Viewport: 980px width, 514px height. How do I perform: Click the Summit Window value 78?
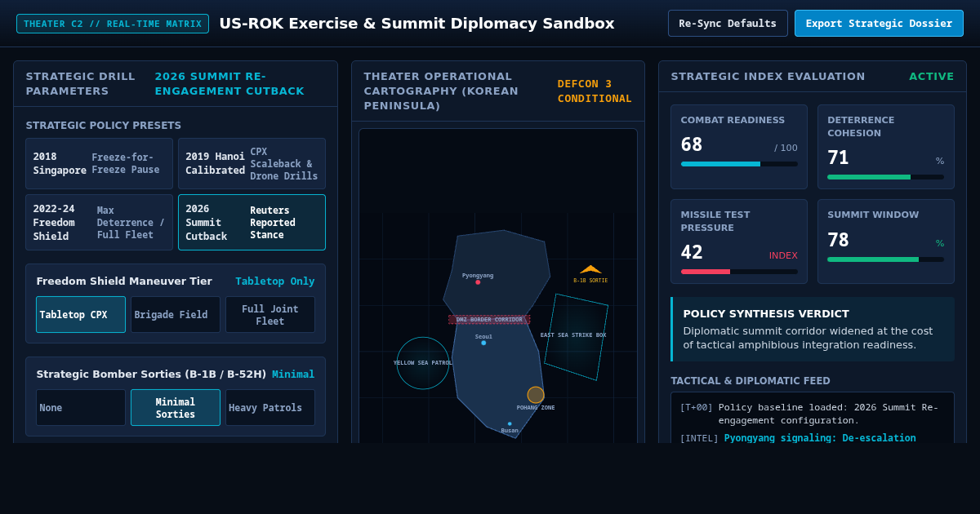838,241
